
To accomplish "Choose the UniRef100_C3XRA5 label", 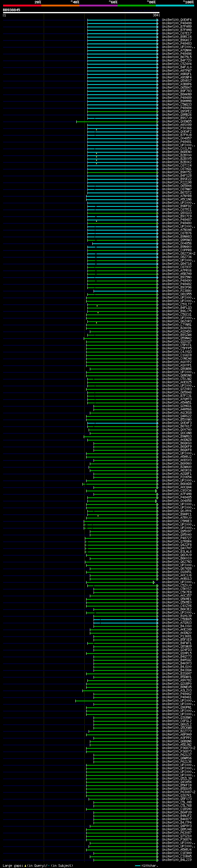I will pyautogui.click(x=177, y=857).
